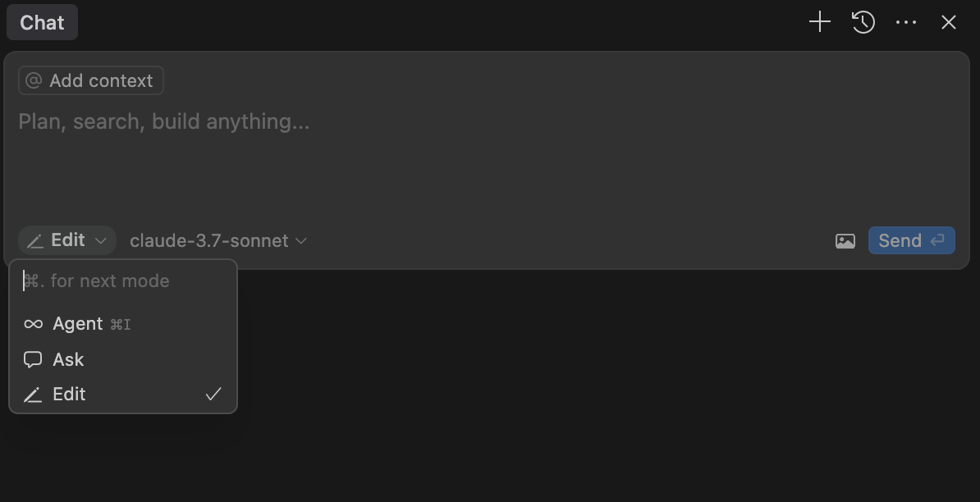Focus the 'Plan, search, build anything' input
The width and height of the screenshot is (980, 502).
pyautogui.click(x=484, y=156)
